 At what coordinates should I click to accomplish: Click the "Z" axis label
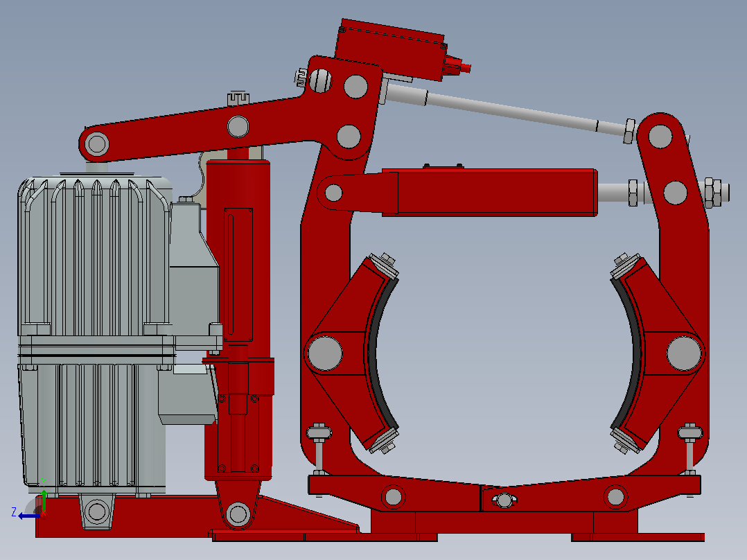[x=14, y=512]
